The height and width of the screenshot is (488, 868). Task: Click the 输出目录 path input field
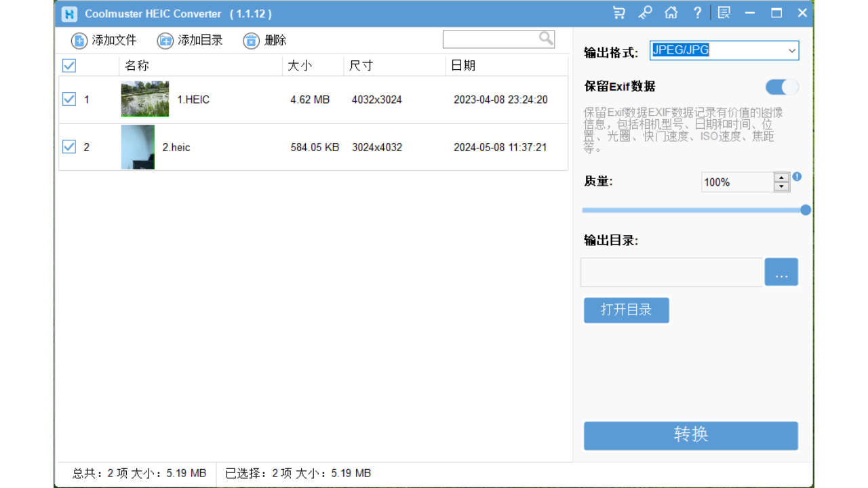tap(671, 272)
